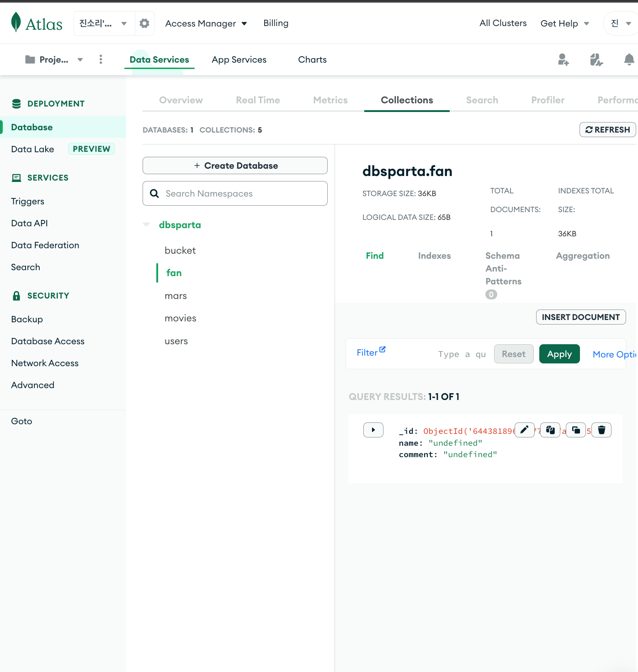This screenshot has height=672, width=638.
Task: Open the Access Manager dropdown
Action: pyautogui.click(x=206, y=23)
